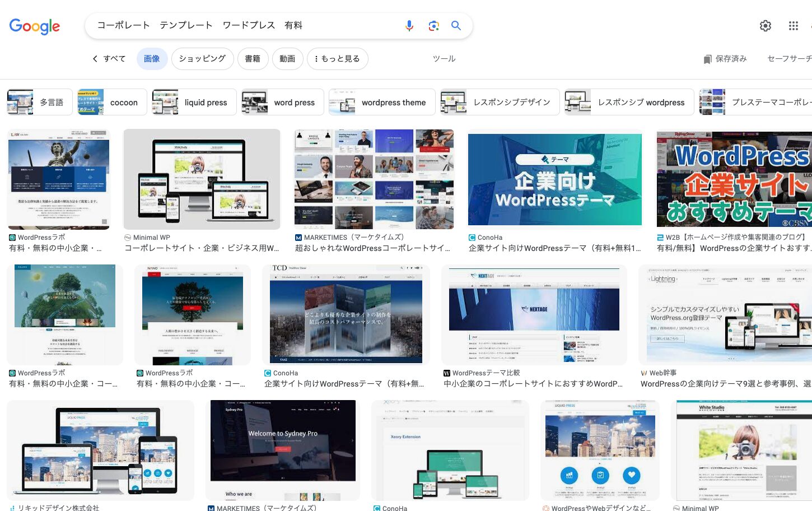Click WordPressラボ favicon under first result
Viewport: 812px width, 511px height.
tap(12, 238)
